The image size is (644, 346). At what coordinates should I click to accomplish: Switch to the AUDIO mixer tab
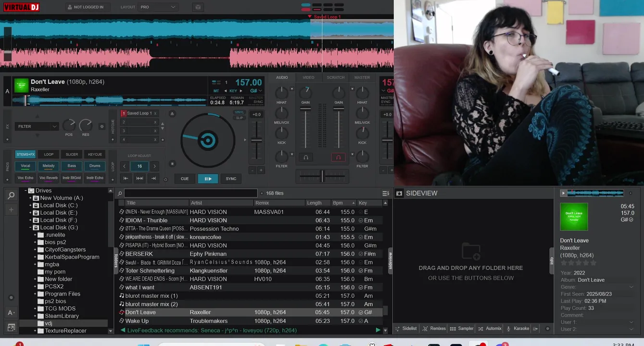(282, 77)
